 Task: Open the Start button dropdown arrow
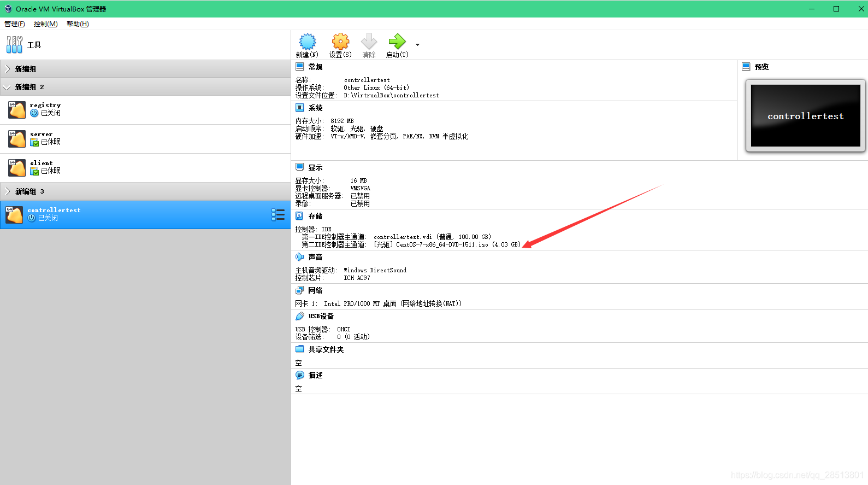point(418,45)
